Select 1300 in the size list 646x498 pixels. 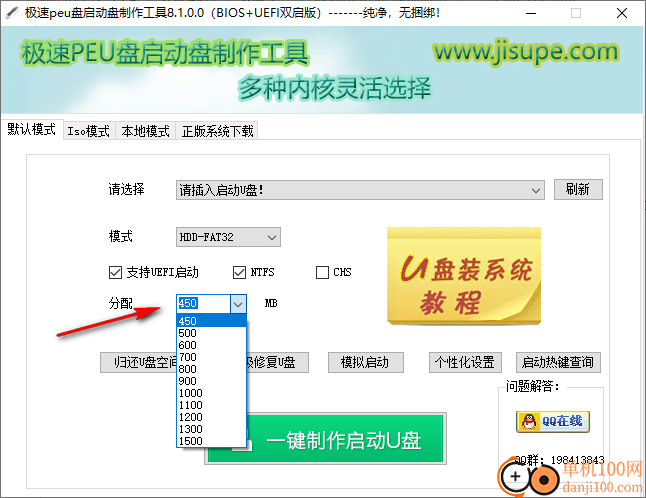(211, 429)
